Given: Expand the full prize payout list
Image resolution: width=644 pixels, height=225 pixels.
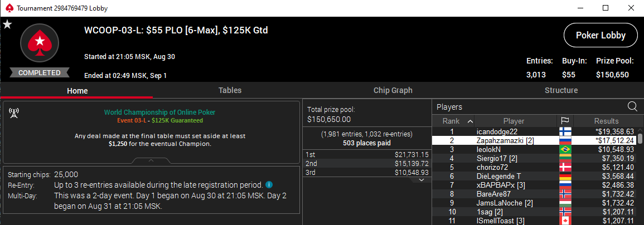Looking at the screenshot, I should (421, 179).
